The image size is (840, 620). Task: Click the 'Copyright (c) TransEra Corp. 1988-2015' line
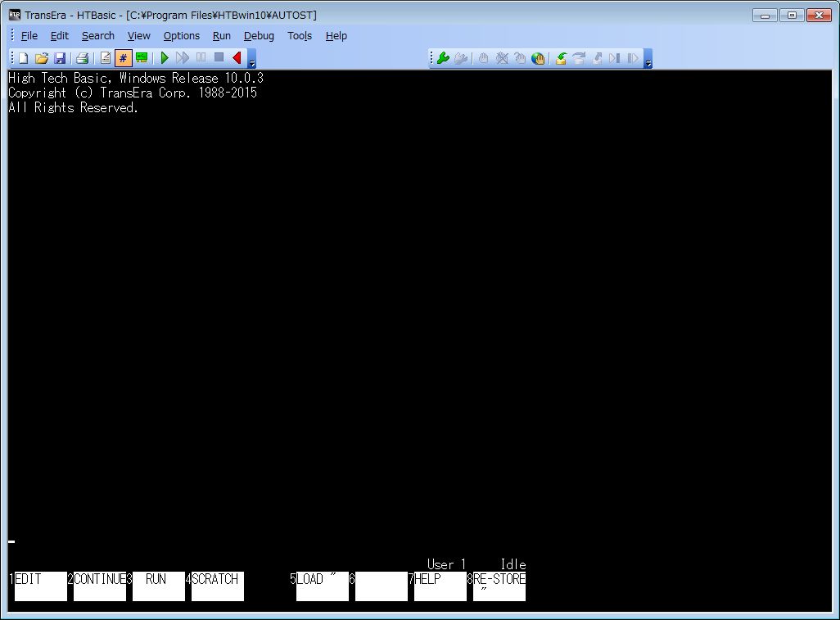(133, 93)
